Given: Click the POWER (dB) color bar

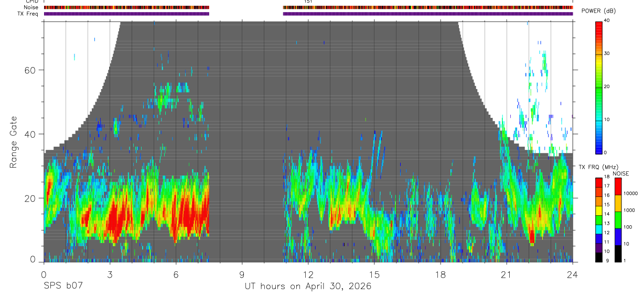Looking at the screenshot, I should click(599, 87).
